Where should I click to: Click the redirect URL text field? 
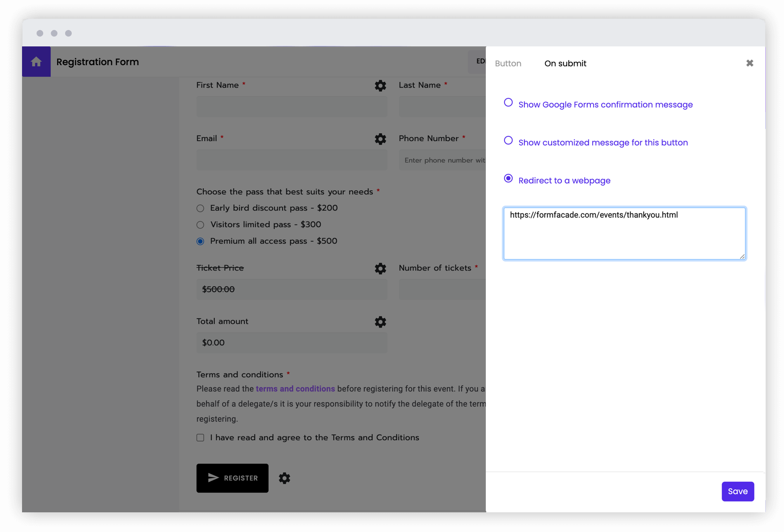(624, 233)
